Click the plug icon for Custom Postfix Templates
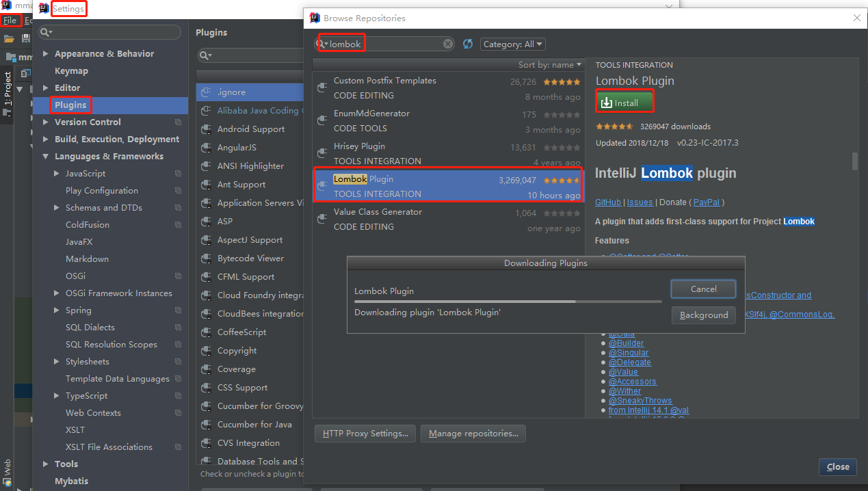The width and height of the screenshot is (868, 491). (322, 88)
